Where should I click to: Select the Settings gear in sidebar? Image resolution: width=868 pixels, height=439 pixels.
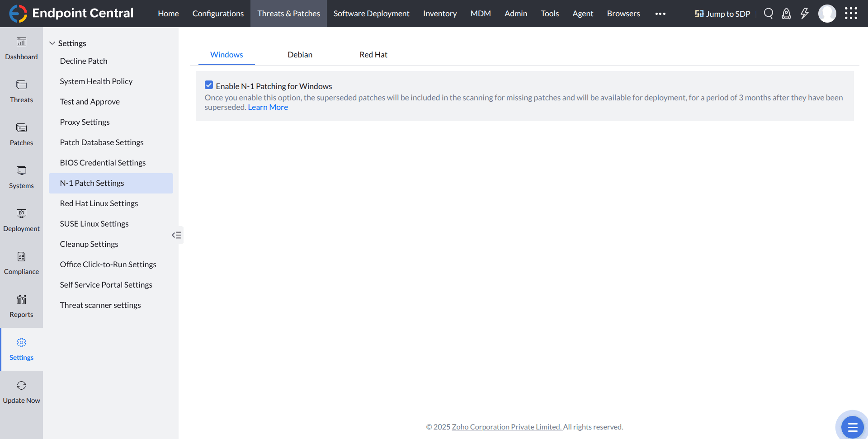pyautogui.click(x=21, y=343)
